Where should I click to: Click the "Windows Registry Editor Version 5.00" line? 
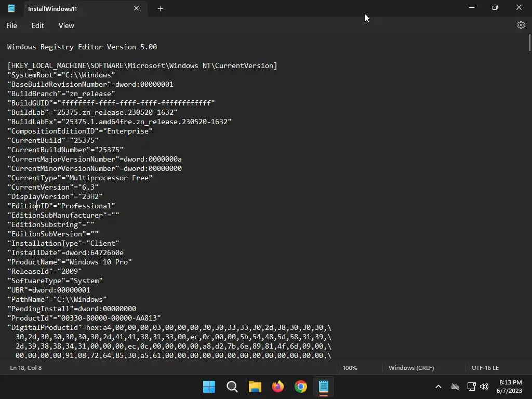pyautogui.click(x=82, y=47)
